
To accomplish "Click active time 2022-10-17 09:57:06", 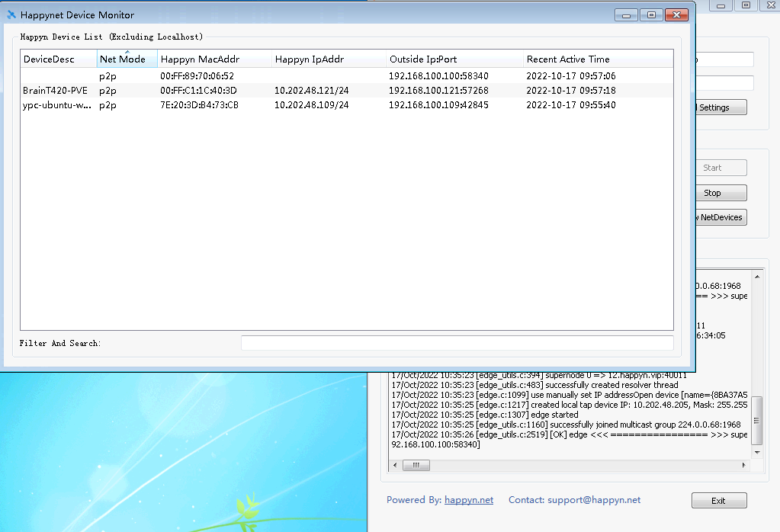I will coord(571,76).
